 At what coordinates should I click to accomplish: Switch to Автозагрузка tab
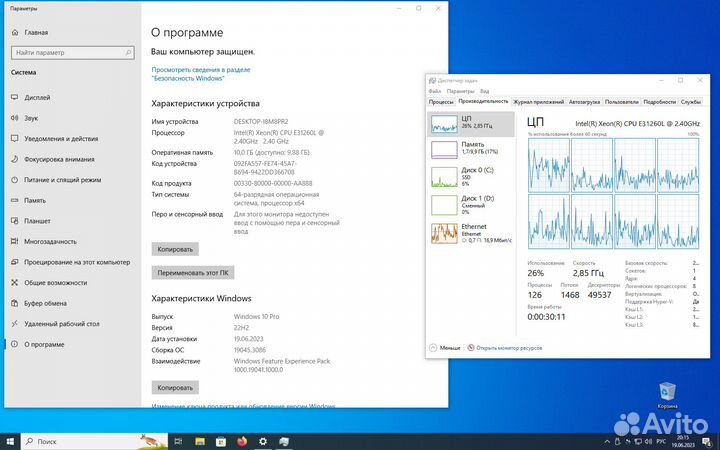(584, 102)
